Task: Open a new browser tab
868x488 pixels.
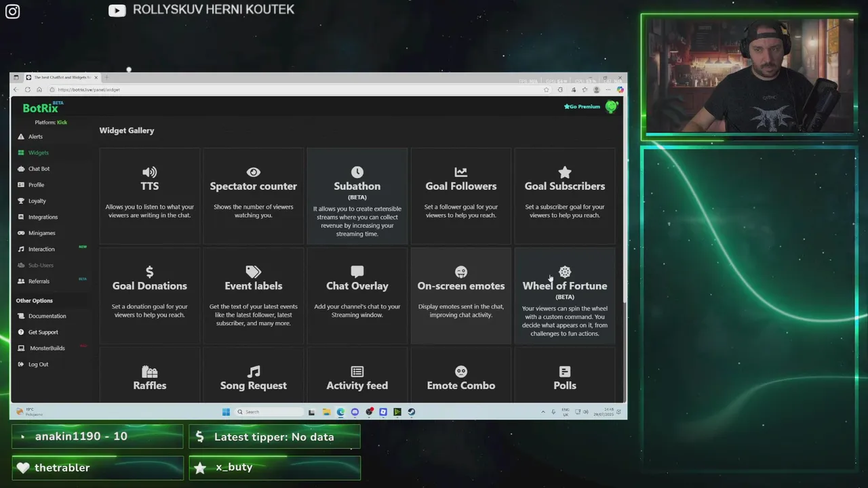Action: click(106, 77)
